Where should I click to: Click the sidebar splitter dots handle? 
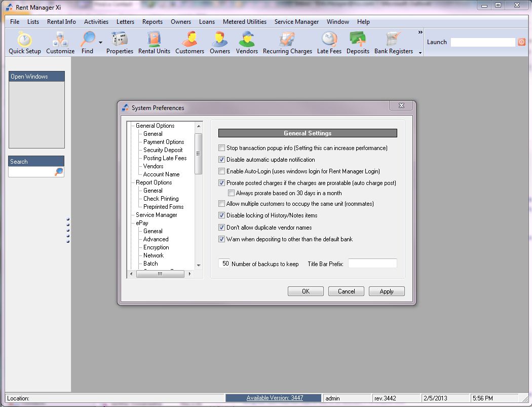tap(68, 230)
